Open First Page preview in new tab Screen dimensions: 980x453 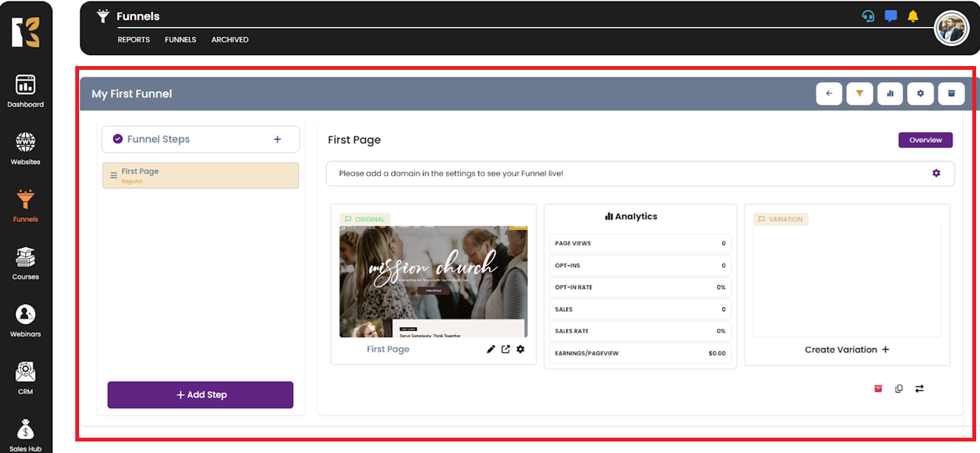[x=505, y=349]
